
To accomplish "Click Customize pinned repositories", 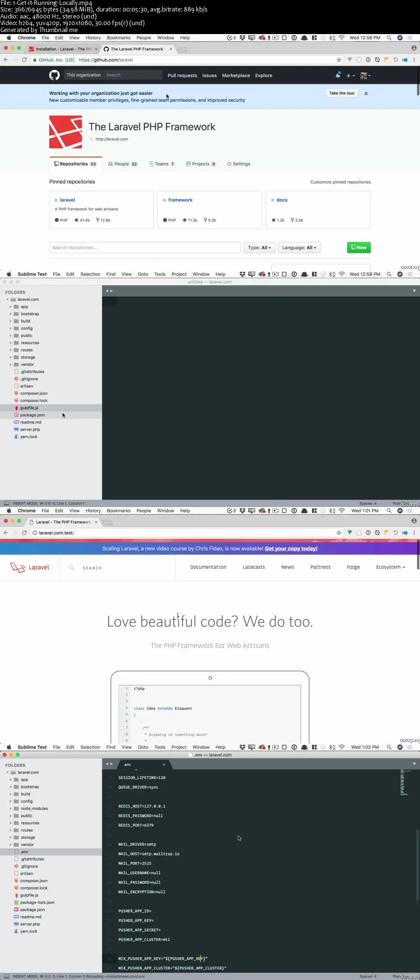I will pos(340,182).
